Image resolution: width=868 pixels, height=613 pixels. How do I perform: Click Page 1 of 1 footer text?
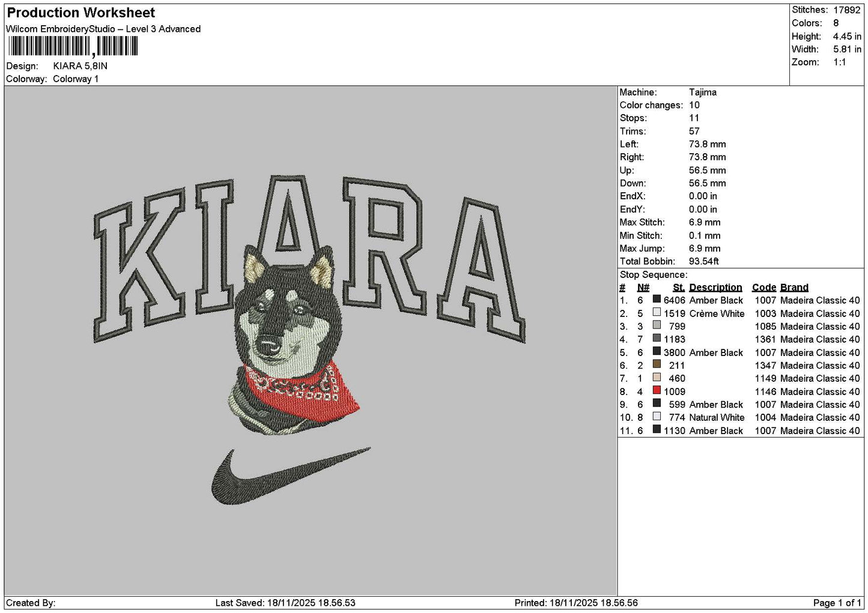pos(837,603)
